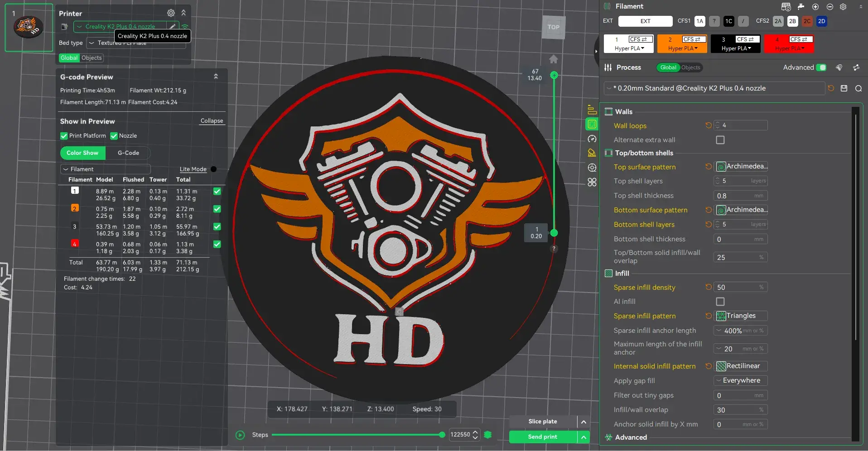This screenshot has height=451, width=868.
Task: Click CFS mapping button on filament 3
Action: pos(747,39)
